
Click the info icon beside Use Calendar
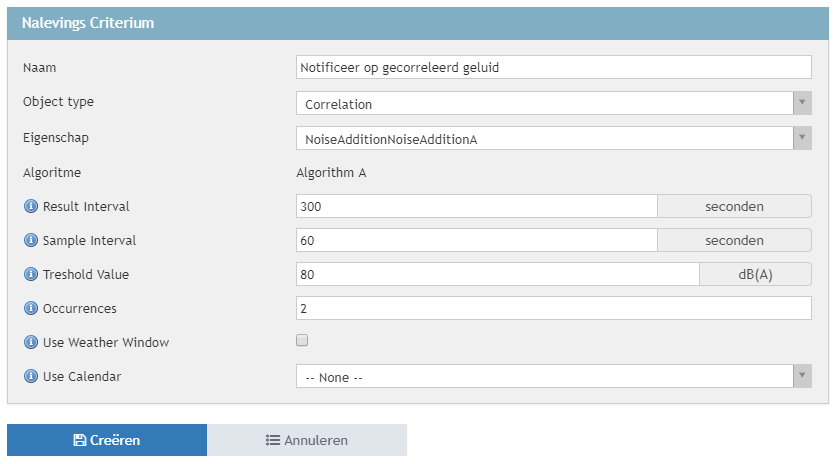coord(30,377)
